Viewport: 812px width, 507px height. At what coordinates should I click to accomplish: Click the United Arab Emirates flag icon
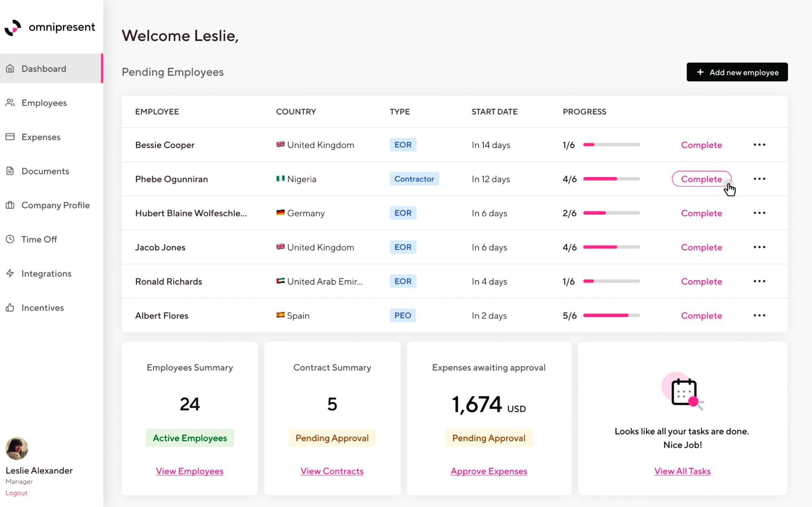pos(280,281)
